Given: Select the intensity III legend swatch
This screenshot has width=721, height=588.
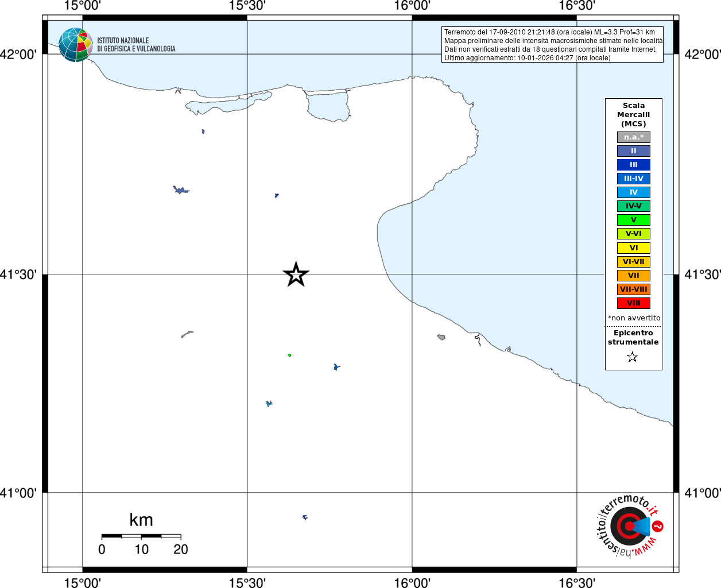Looking at the screenshot, I should coord(634,165).
